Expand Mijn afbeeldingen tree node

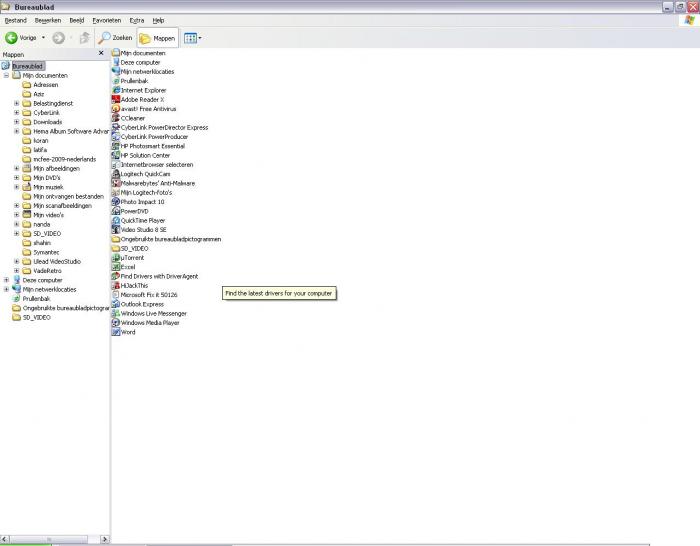pyautogui.click(x=17, y=169)
